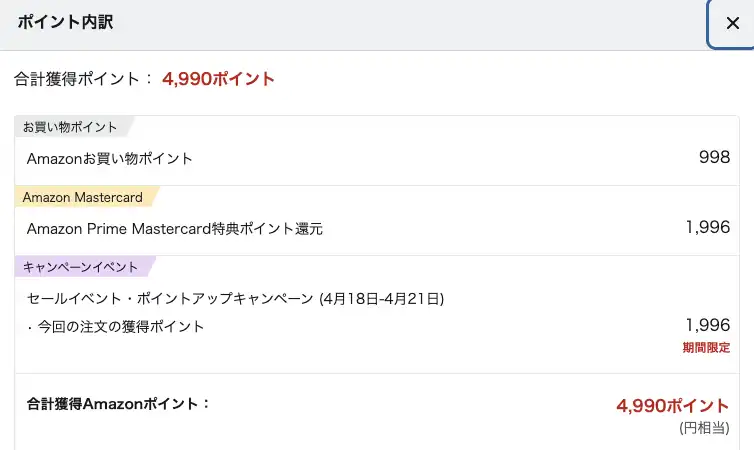Click the bold 合計獲得Amazonポイント label

119,404
